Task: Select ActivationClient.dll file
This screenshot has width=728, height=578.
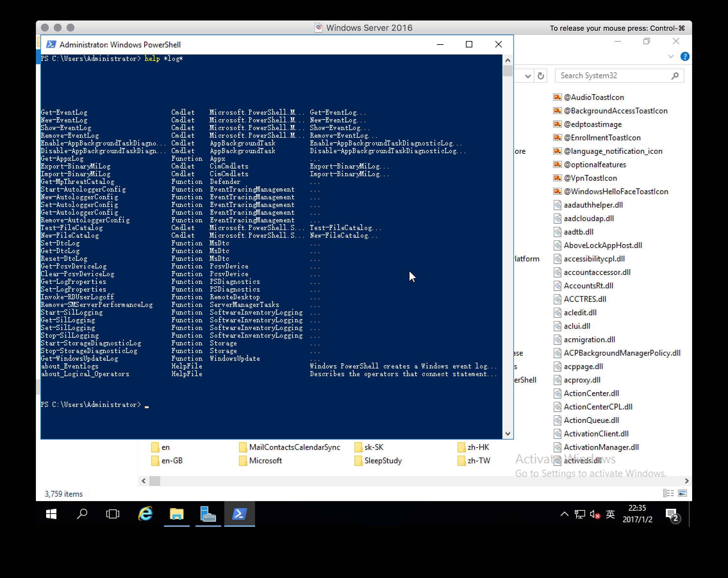Action: pyautogui.click(x=591, y=433)
